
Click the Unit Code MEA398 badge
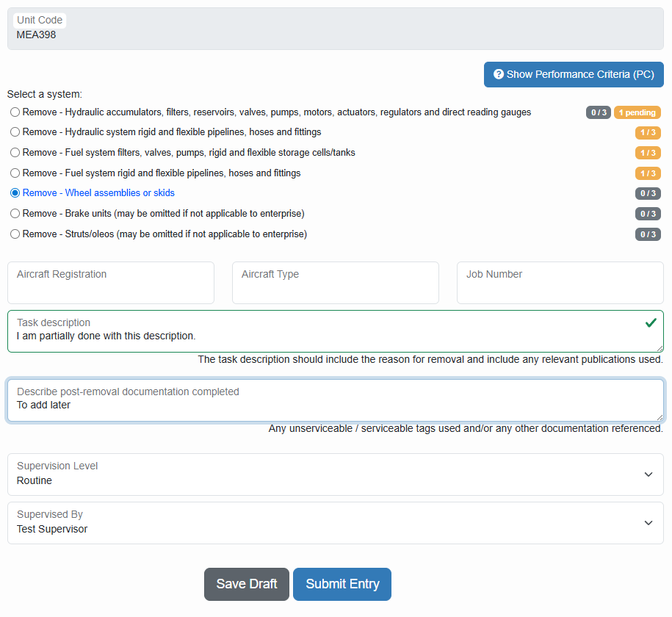[40, 20]
